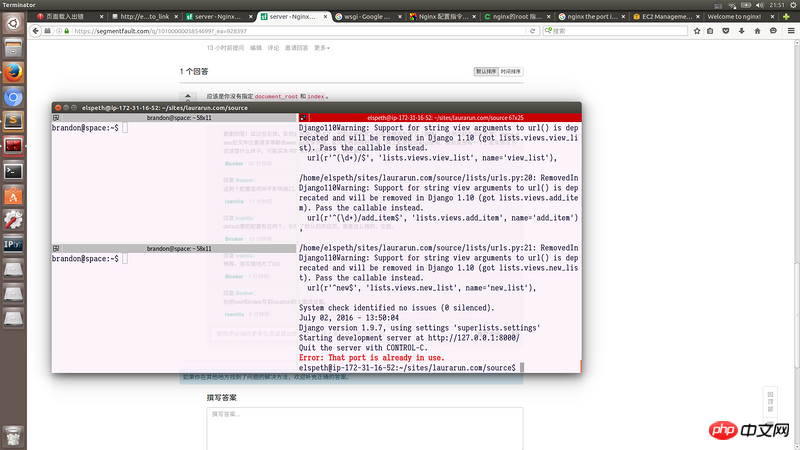Focus the upper brandon@space terminal pane
Image resolution: width=800 pixels, height=450 pixels.
pos(174,183)
